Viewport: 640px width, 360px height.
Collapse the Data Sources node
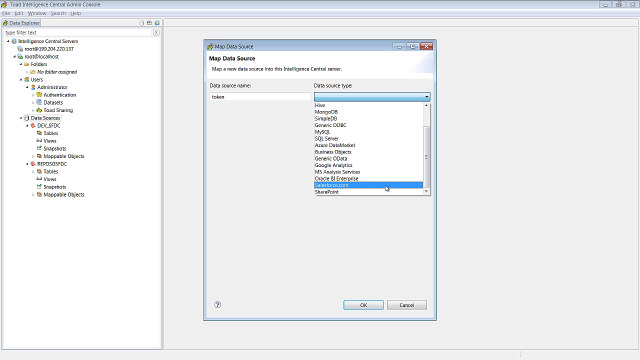(x=21, y=118)
